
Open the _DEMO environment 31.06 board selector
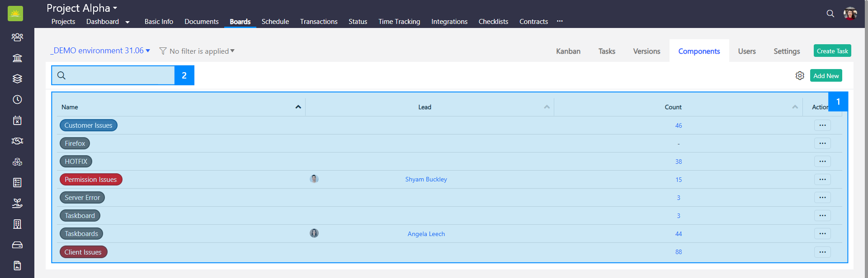point(100,51)
